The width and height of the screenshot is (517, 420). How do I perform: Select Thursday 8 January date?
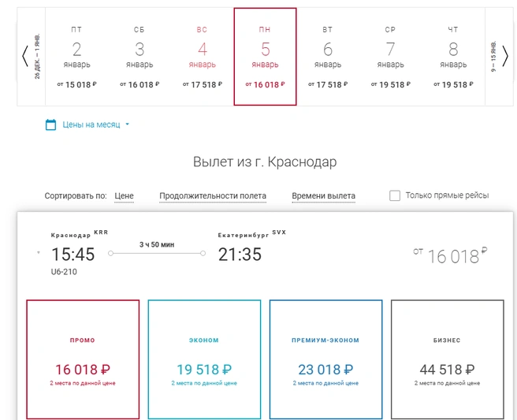(x=453, y=57)
